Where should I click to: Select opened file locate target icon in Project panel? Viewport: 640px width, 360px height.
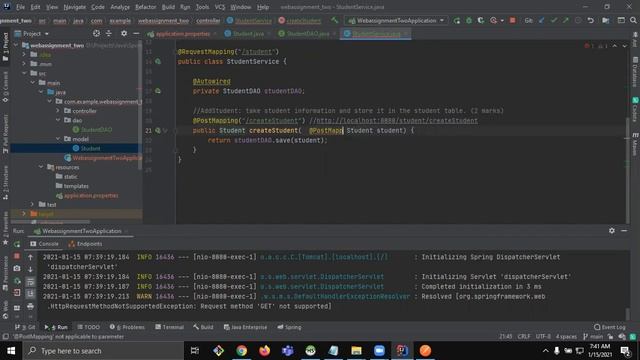(96, 33)
